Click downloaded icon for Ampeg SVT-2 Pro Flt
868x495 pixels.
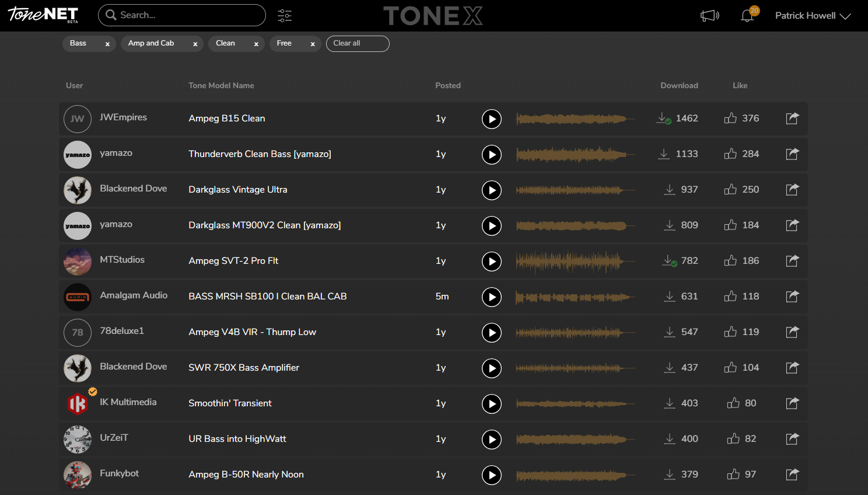670,261
